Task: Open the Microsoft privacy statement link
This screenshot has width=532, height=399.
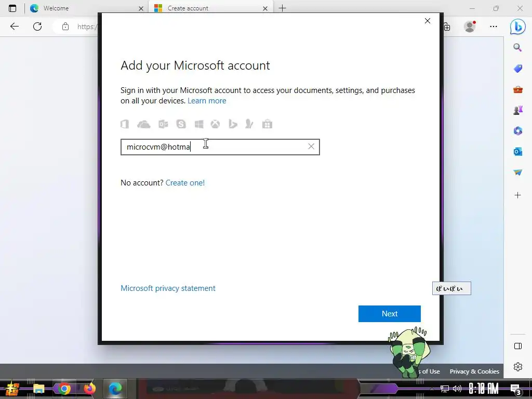Action: pyautogui.click(x=168, y=288)
